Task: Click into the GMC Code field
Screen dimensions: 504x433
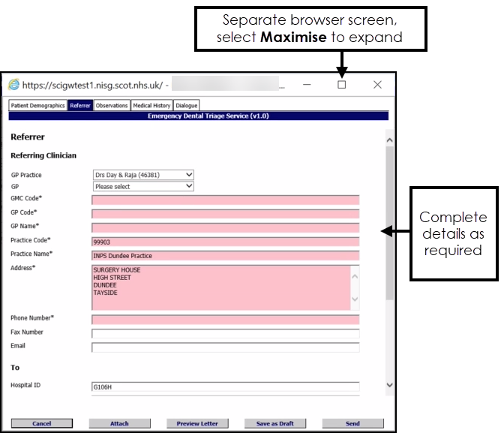Action: [x=225, y=200]
